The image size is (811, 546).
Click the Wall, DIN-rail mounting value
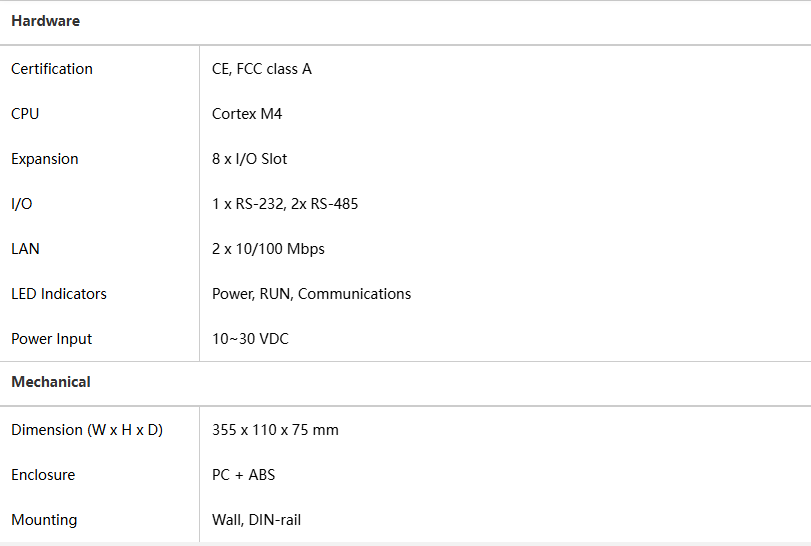[x=256, y=520]
